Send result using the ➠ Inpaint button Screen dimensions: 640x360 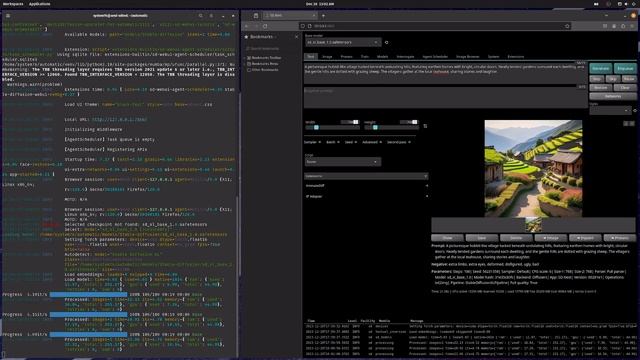[x=585, y=238]
